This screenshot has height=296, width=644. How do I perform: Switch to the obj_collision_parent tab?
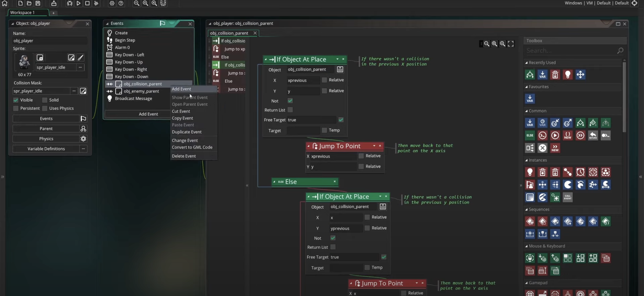229,33
